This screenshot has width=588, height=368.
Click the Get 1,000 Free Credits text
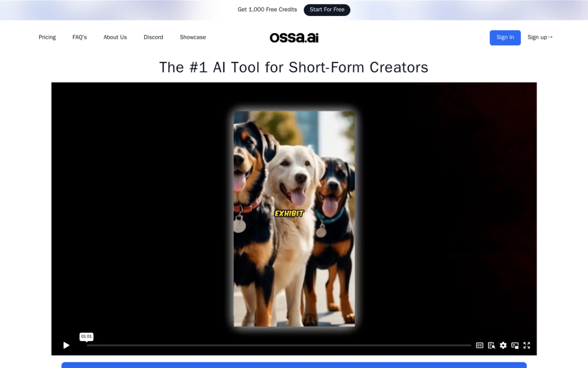pyautogui.click(x=267, y=10)
